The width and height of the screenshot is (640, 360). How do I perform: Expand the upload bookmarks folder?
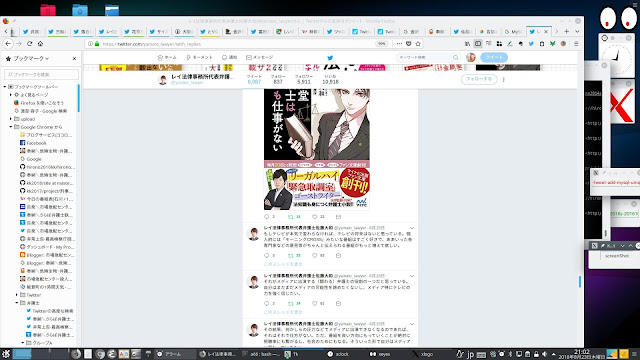click(11, 119)
